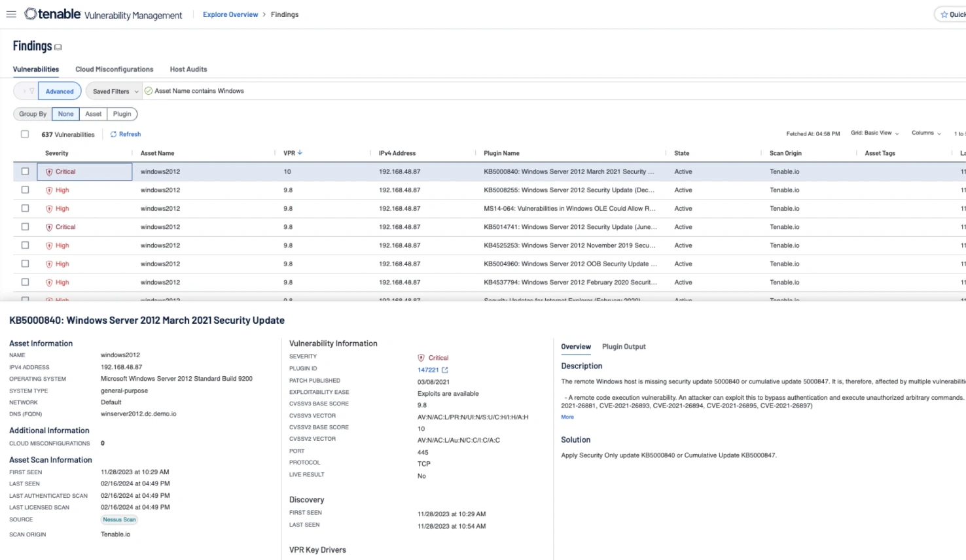Check the box for KB5014741 row
The image size is (966, 560).
click(x=25, y=227)
